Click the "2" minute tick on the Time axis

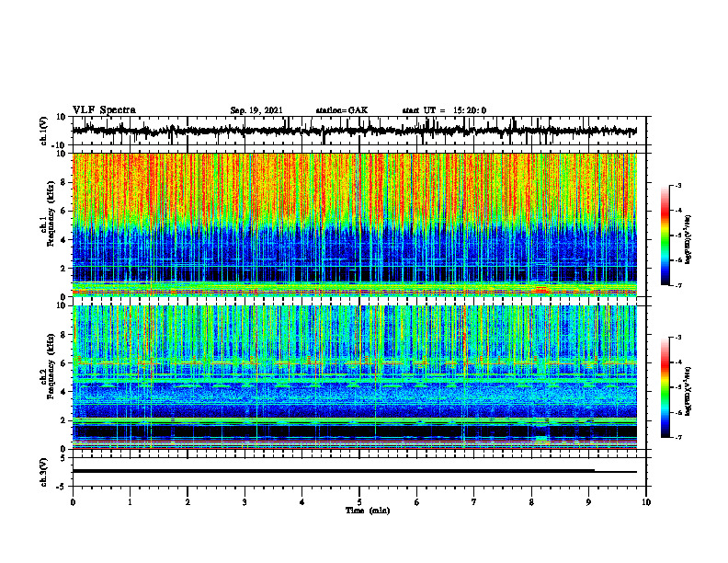[188, 502]
